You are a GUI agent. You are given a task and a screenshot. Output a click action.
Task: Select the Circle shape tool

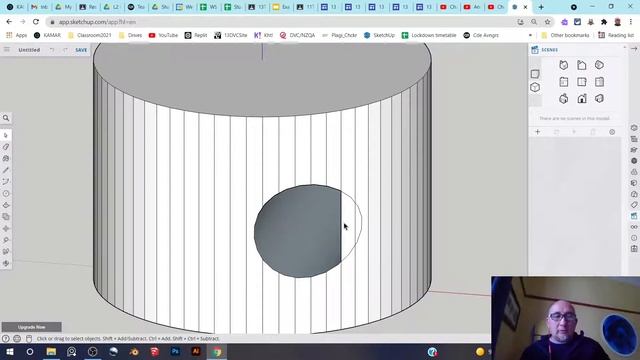pyautogui.click(x=6, y=193)
